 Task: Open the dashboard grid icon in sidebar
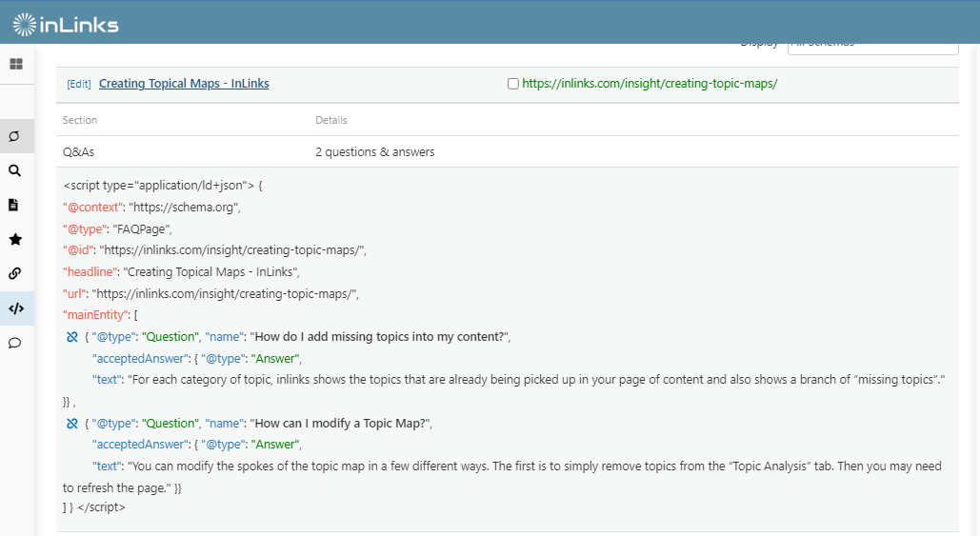coord(16,64)
